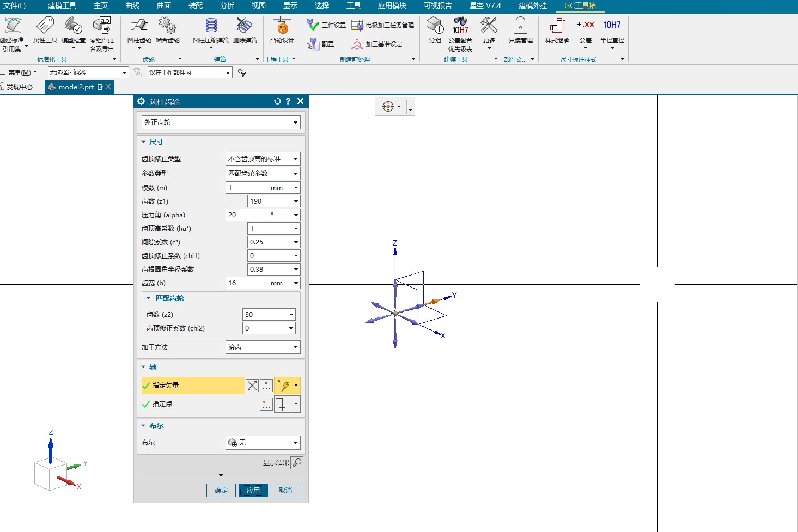The image size is (798, 532).
Task: Open the 布尔 dropdown set to 无
Action: coord(263,443)
